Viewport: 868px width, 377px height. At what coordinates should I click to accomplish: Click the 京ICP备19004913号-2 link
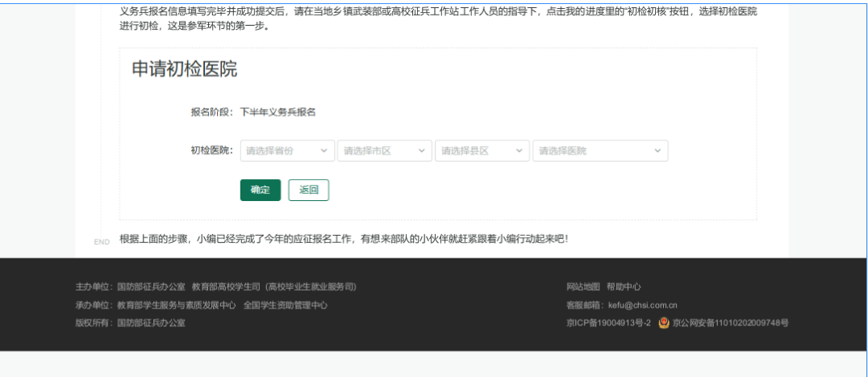[x=608, y=323]
